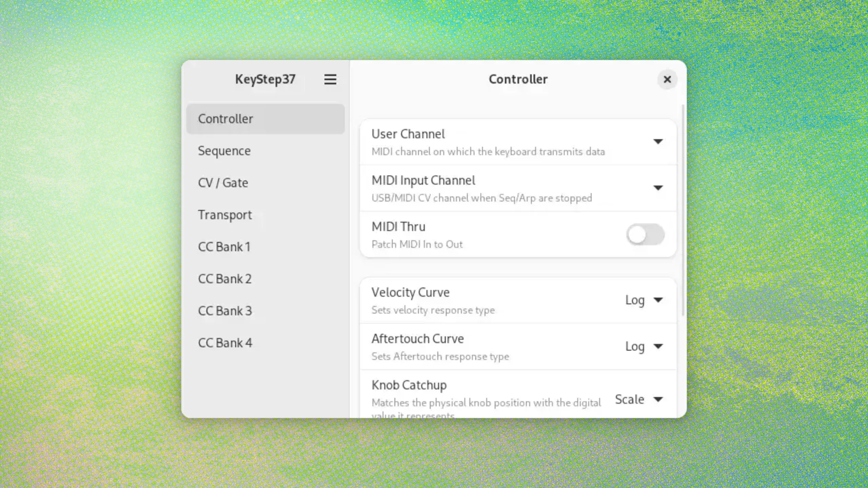Click the MIDI Thru row label
The height and width of the screenshot is (488, 868).
(x=398, y=227)
